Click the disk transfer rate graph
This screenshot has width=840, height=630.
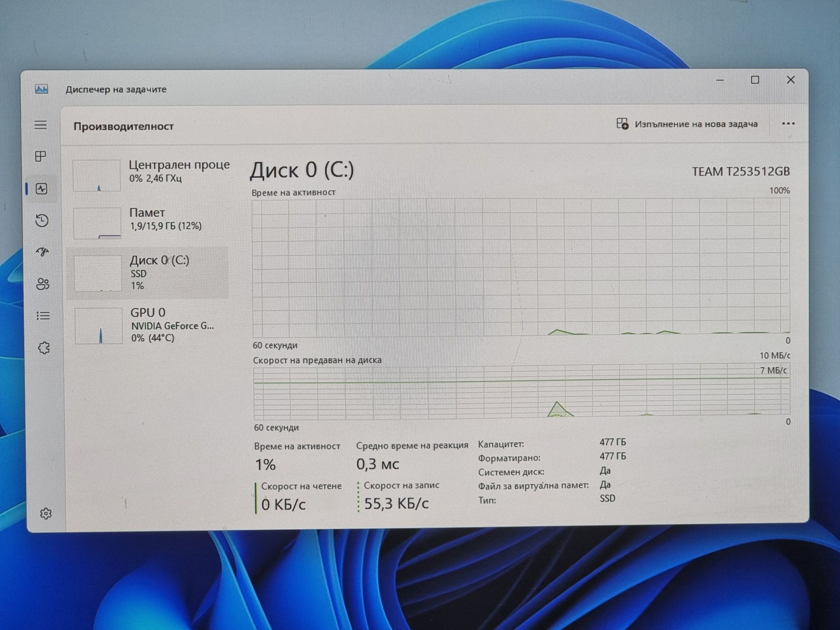coord(522,392)
